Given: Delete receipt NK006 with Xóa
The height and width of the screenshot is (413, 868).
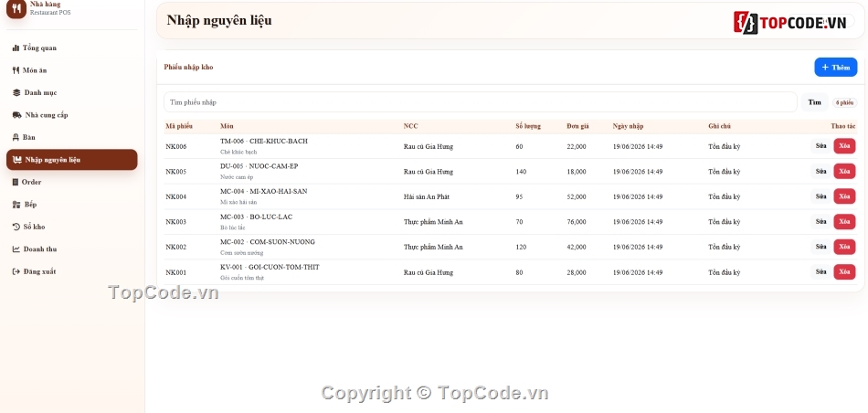Looking at the screenshot, I should (x=844, y=146).
